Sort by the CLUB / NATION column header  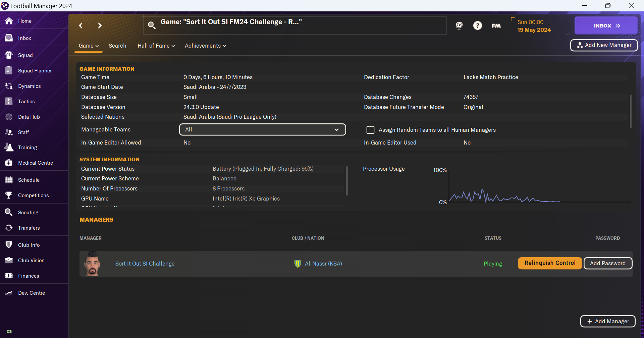[x=308, y=238]
